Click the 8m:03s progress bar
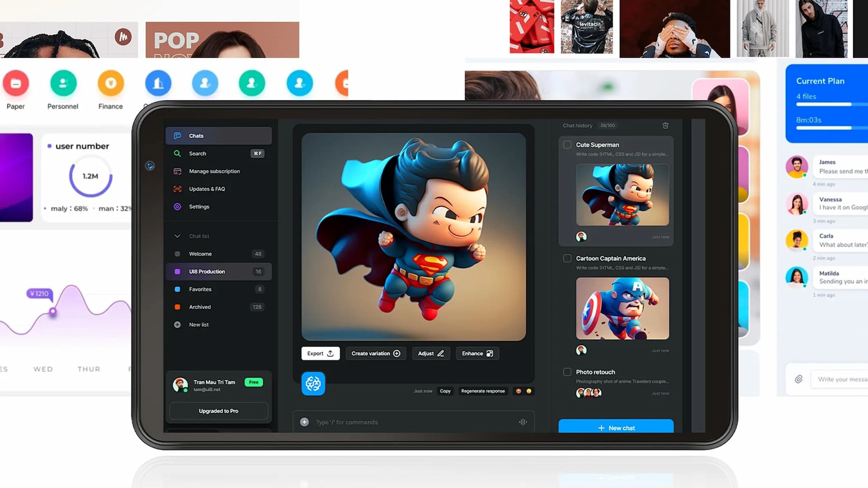 [832, 128]
